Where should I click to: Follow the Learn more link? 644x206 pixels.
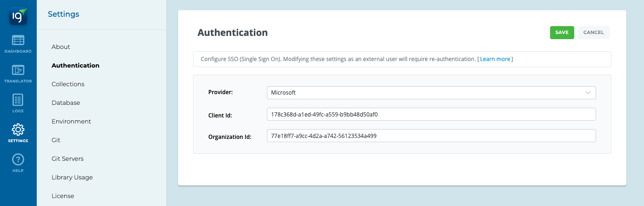[x=495, y=59]
